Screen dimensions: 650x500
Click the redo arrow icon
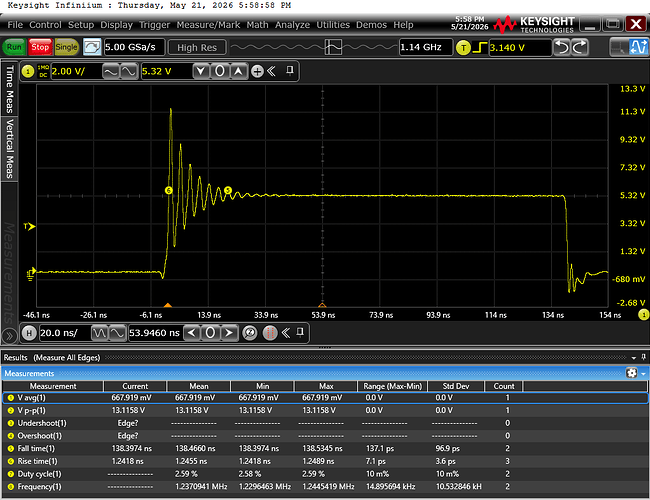[580, 47]
